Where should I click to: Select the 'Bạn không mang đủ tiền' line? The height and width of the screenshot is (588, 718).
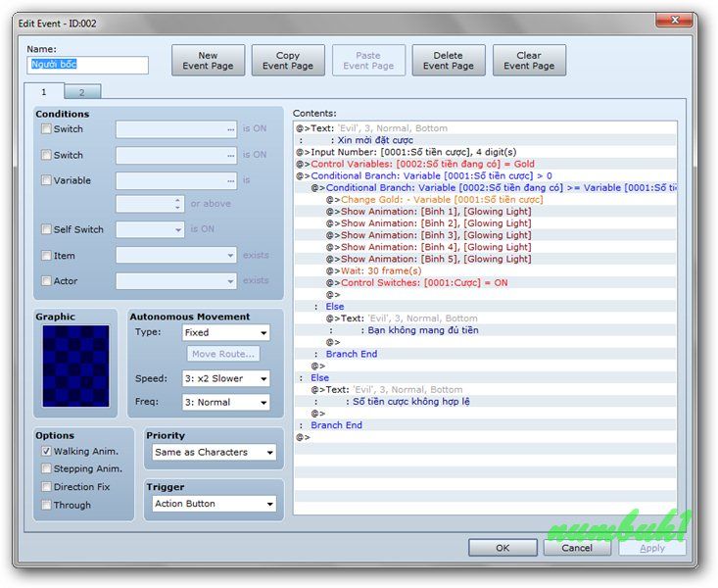click(485, 330)
